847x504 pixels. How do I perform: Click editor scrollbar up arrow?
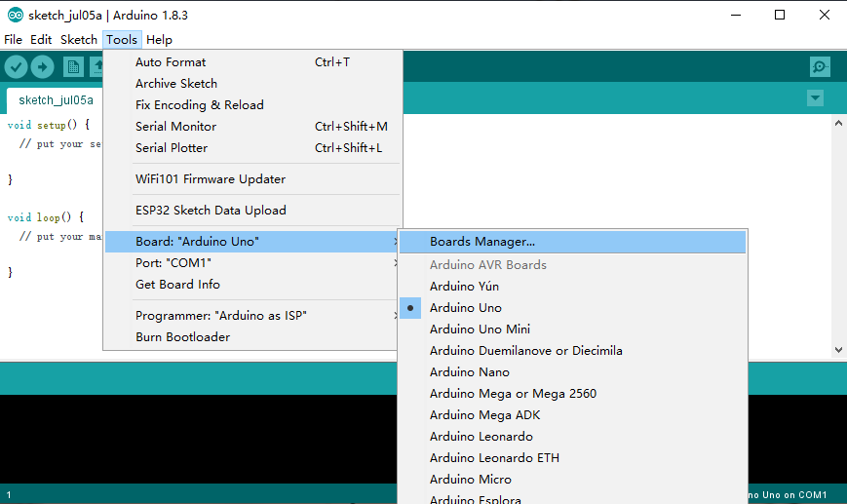click(838, 123)
